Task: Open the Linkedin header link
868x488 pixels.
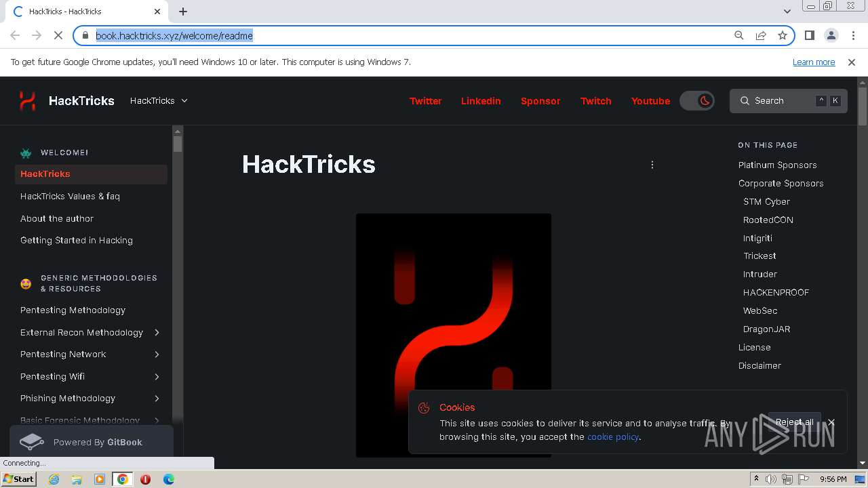Action: (x=481, y=101)
